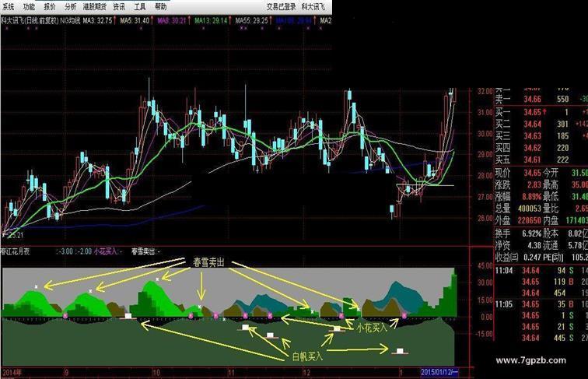Click the 卖一 ask price 34.66
Viewport: 588px width, 379px height.
coord(533,100)
